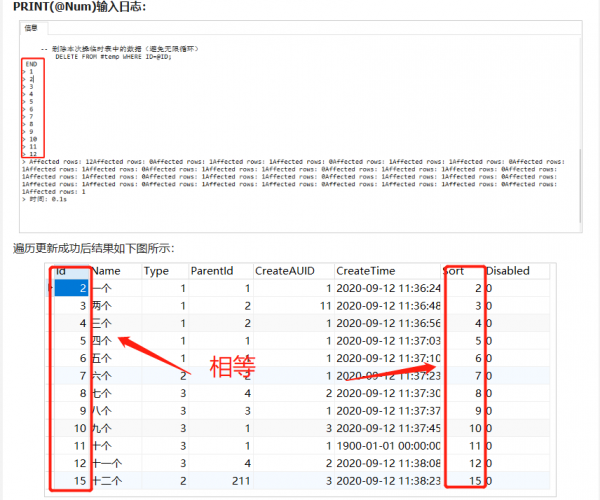This screenshot has height=500, width=600.
Task: Click CreateTime cell 2020-09-12 11:36:48
Action: (x=388, y=306)
